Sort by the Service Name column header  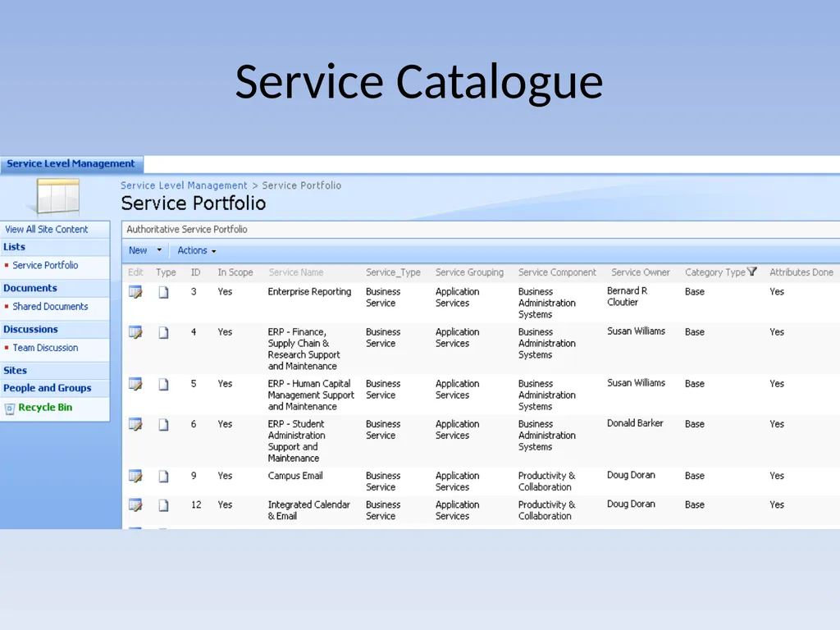coord(295,272)
